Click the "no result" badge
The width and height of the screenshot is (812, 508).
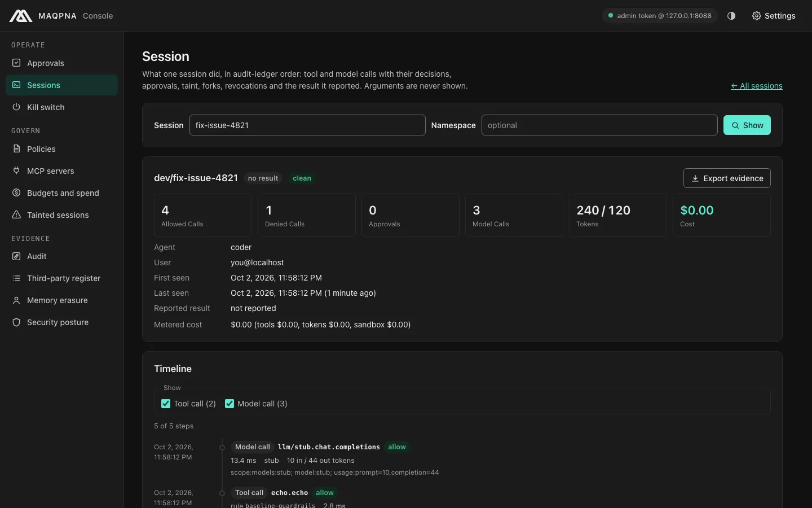pos(263,178)
